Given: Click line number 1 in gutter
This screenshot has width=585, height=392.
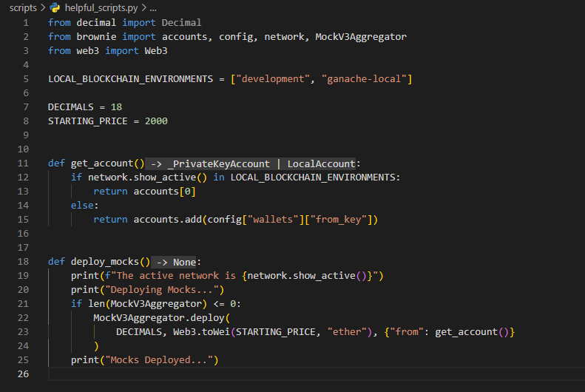Looking at the screenshot, I should click(x=26, y=23).
